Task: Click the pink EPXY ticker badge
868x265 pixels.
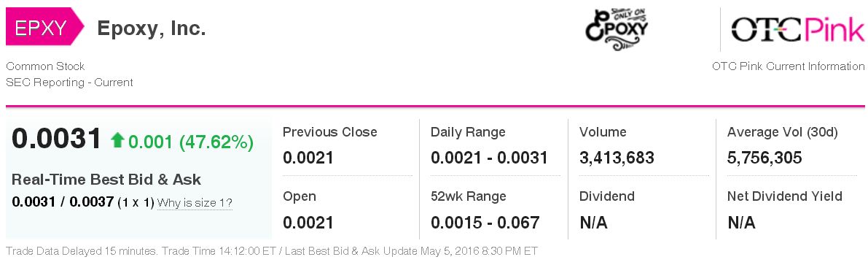Action: (44, 26)
